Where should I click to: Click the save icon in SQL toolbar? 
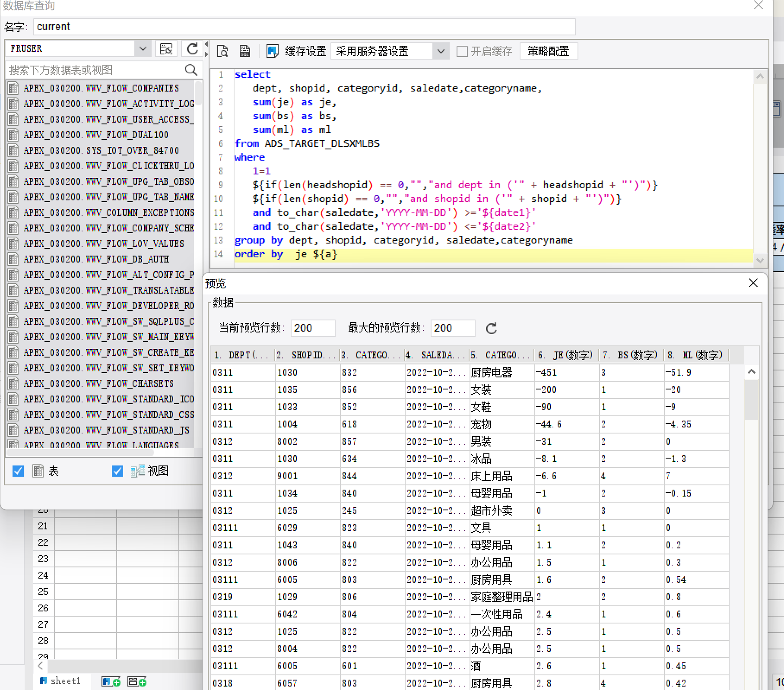(245, 51)
